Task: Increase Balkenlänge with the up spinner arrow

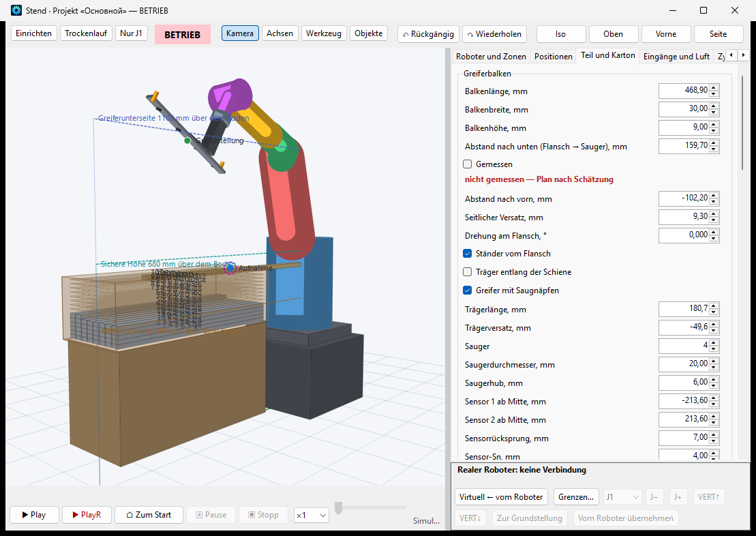Action: (x=714, y=87)
